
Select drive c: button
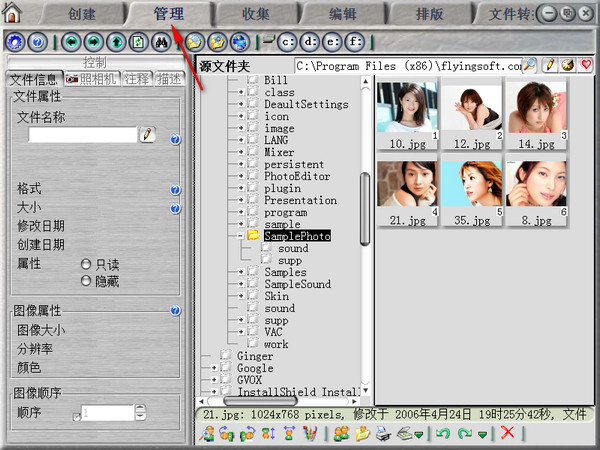click(x=287, y=43)
